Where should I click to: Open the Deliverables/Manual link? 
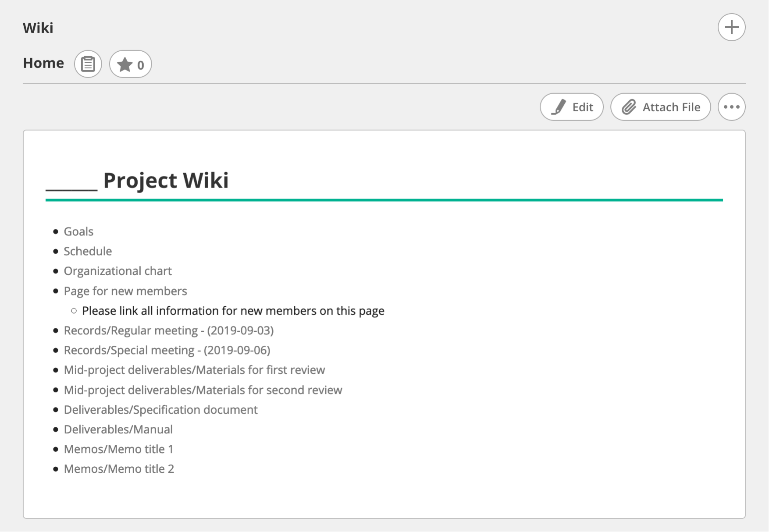tap(118, 429)
